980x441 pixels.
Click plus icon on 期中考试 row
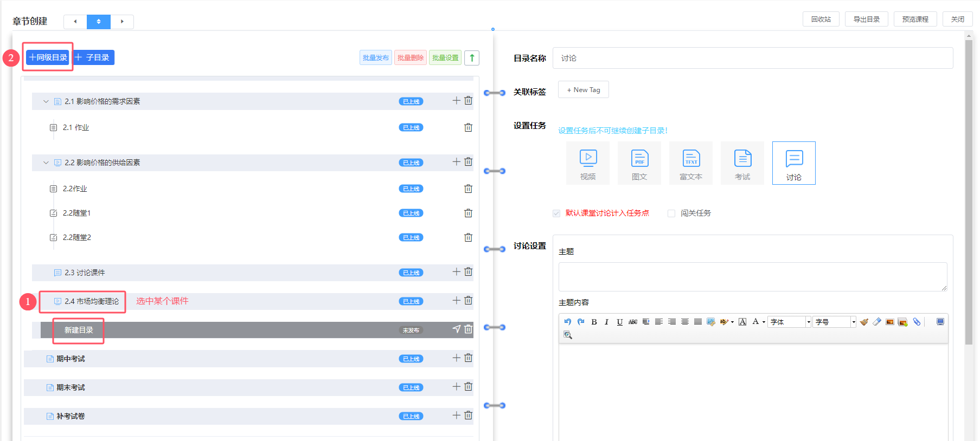coord(456,358)
